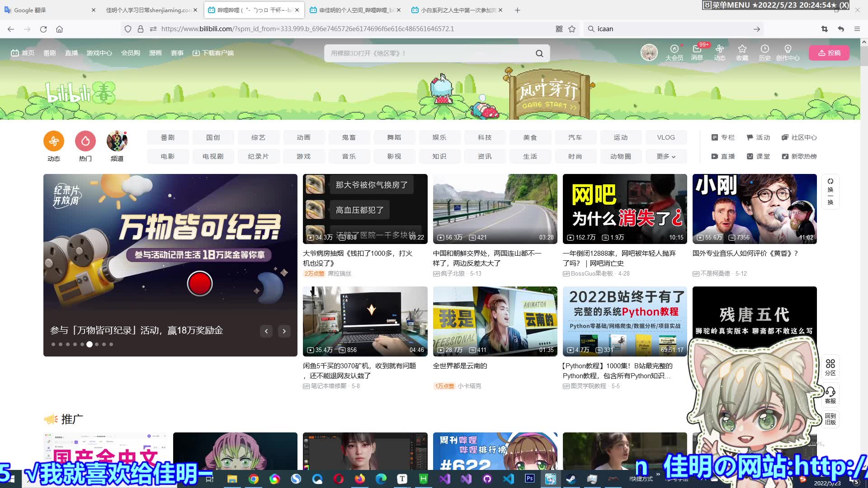
Task: Open 专栏 articles section
Action: click(x=723, y=137)
